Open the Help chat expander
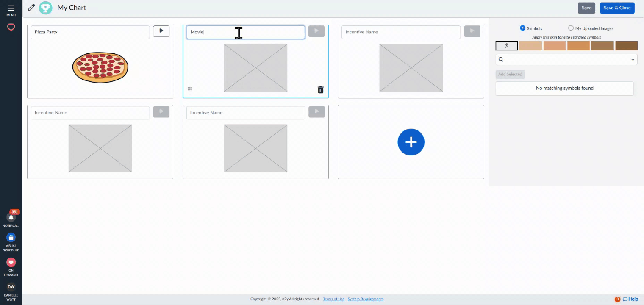This screenshot has height=305, width=644. click(x=630, y=299)
